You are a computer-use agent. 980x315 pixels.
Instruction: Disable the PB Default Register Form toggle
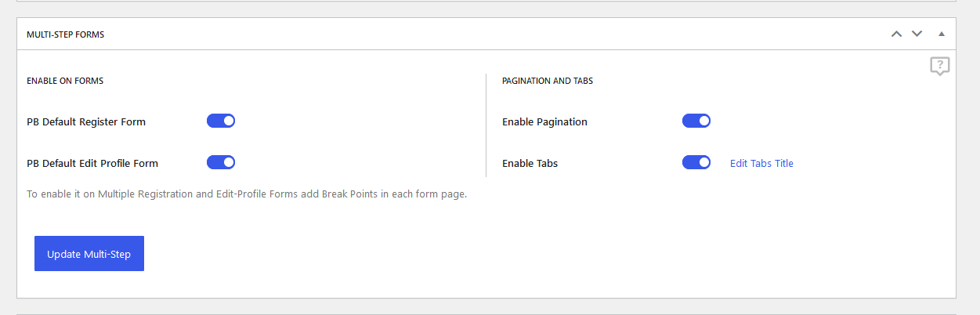pos(221,121)
